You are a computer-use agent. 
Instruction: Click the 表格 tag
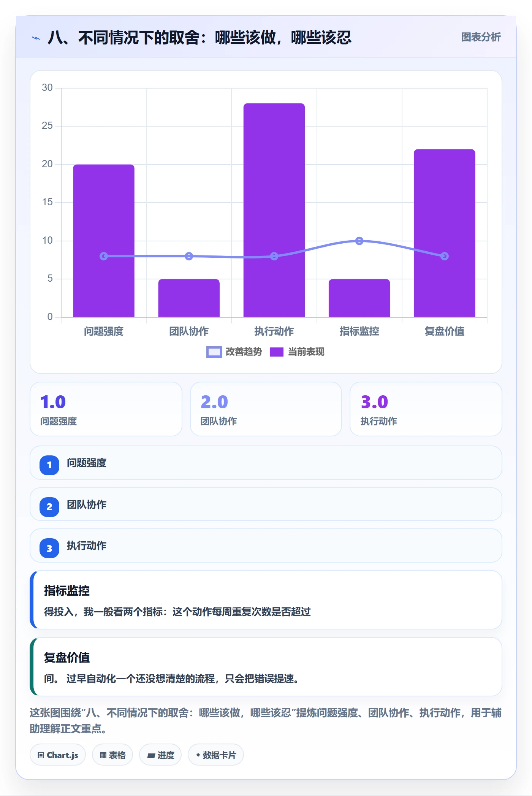112,755
